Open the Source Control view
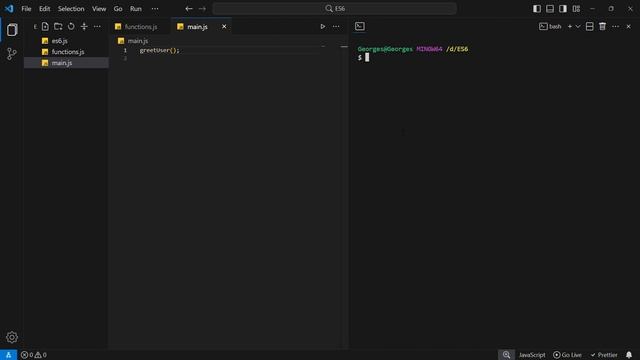The width and height of the screenshot is (640, 360). (12, 53)
